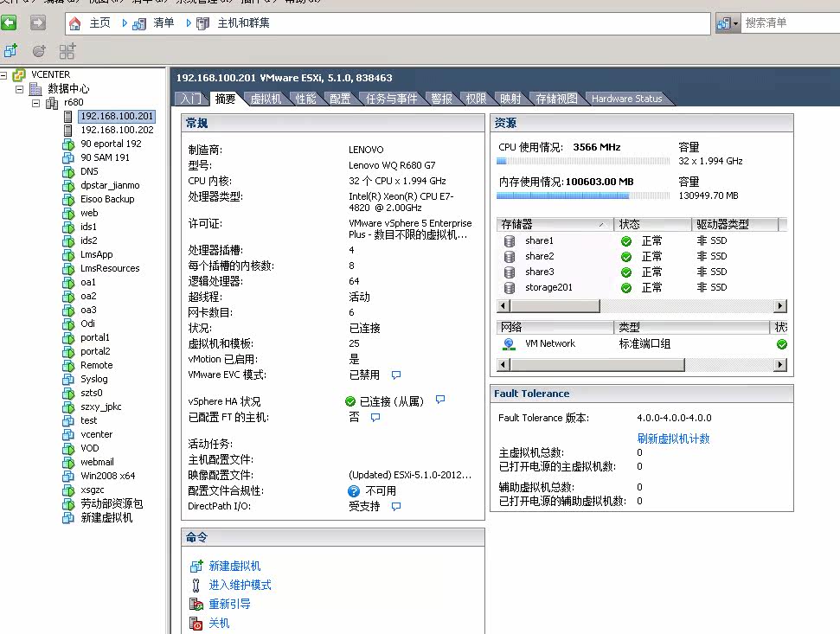Viewport: 840px width, 634px height.
Task: Click the 清单 inventory breadcrumb icon
Action: pos(139,23)
